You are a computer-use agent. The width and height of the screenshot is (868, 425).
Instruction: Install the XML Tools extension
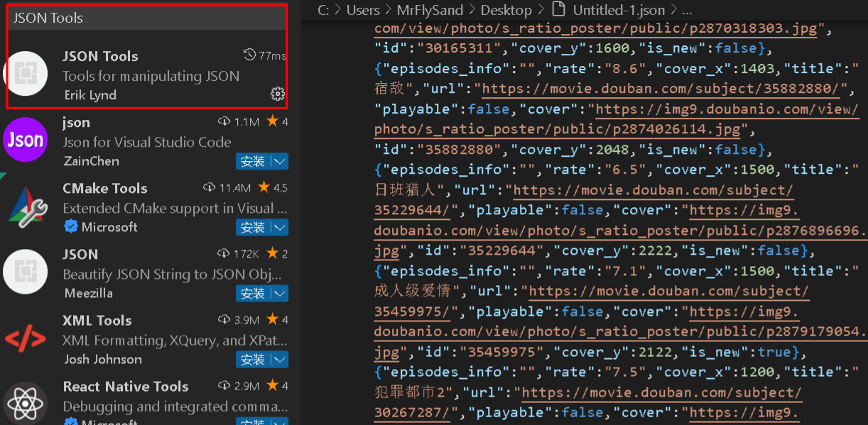pos(253,360)
